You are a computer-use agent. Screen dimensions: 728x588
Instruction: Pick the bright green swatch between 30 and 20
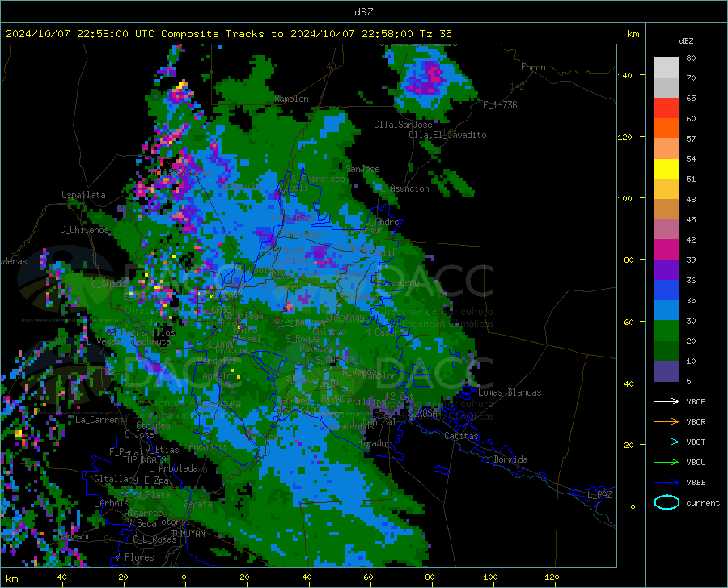[667, 331]
